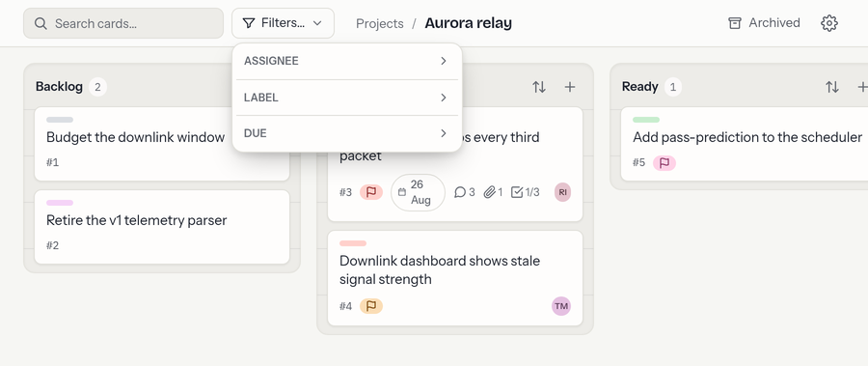Click card number #5

point(638,162)
